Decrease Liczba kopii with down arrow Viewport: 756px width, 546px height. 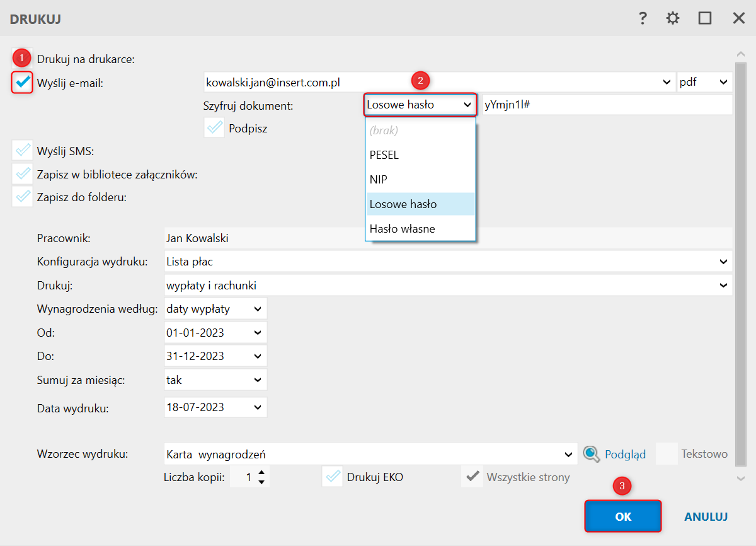pos(261,482)
